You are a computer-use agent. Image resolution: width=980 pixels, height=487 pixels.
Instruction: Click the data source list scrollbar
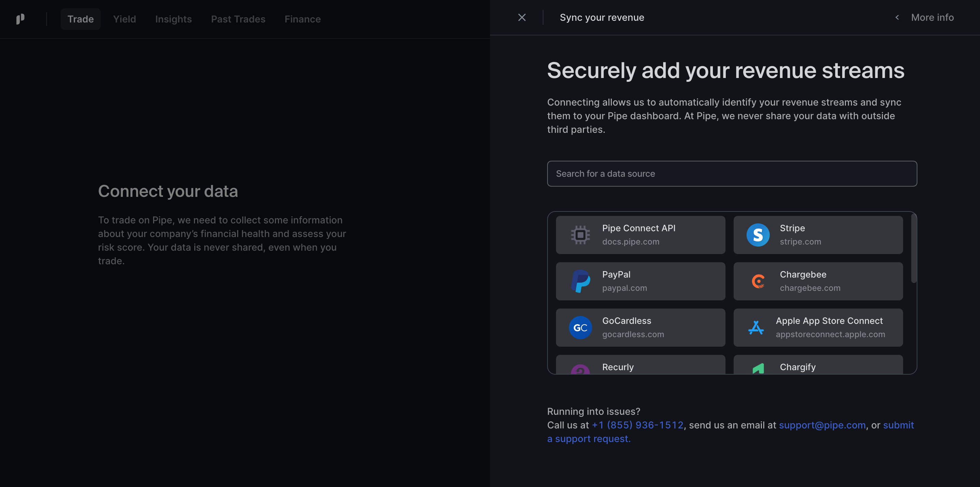(x=914, y=249)
